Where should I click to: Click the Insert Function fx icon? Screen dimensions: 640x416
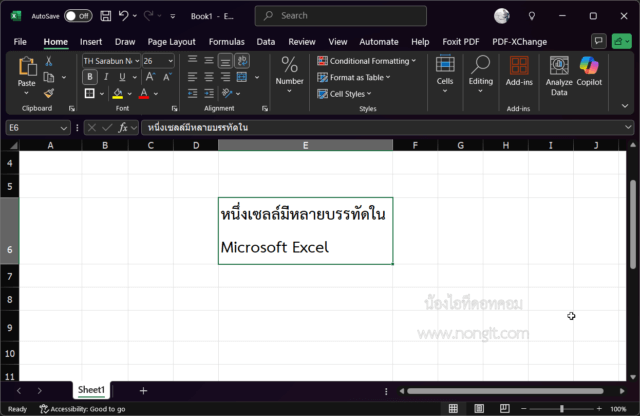[123, 128]
